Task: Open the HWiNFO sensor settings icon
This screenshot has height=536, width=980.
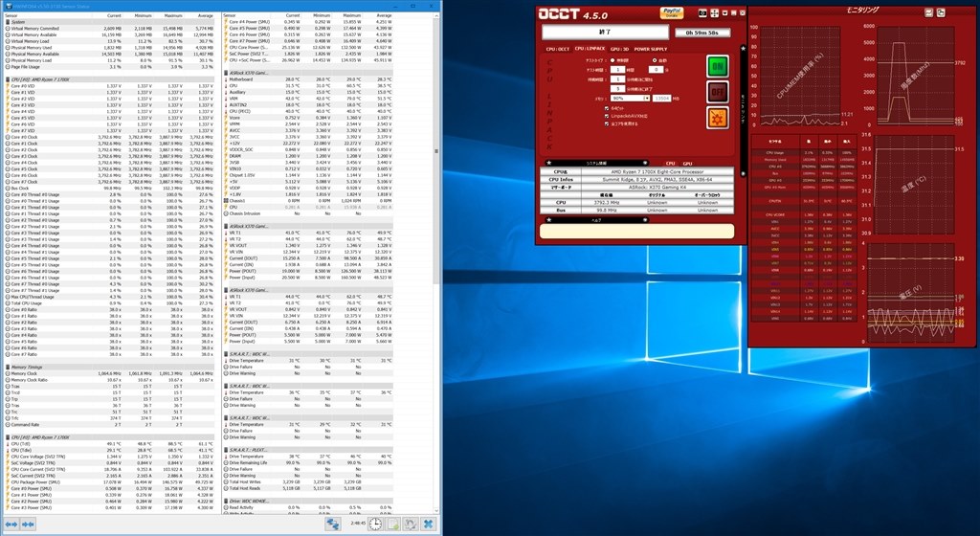Action: 410,525
